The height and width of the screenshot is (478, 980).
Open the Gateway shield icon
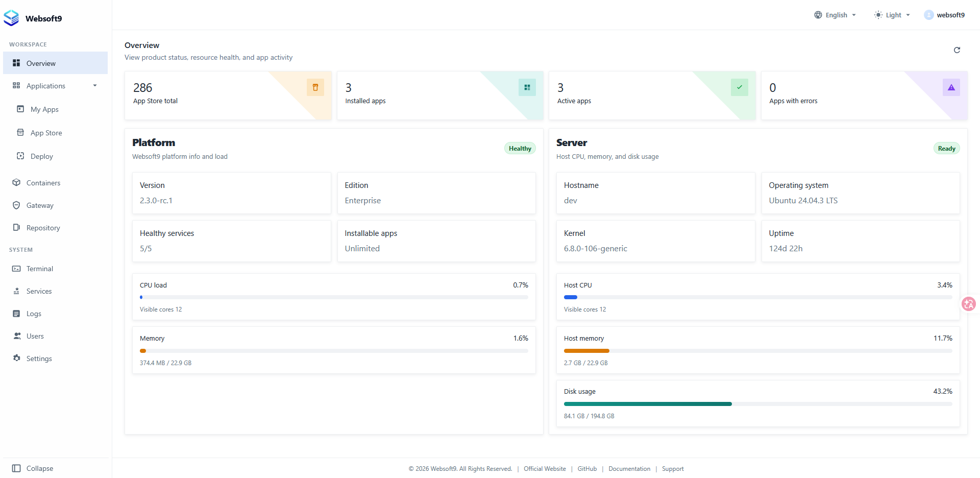(x=16, y=205)
